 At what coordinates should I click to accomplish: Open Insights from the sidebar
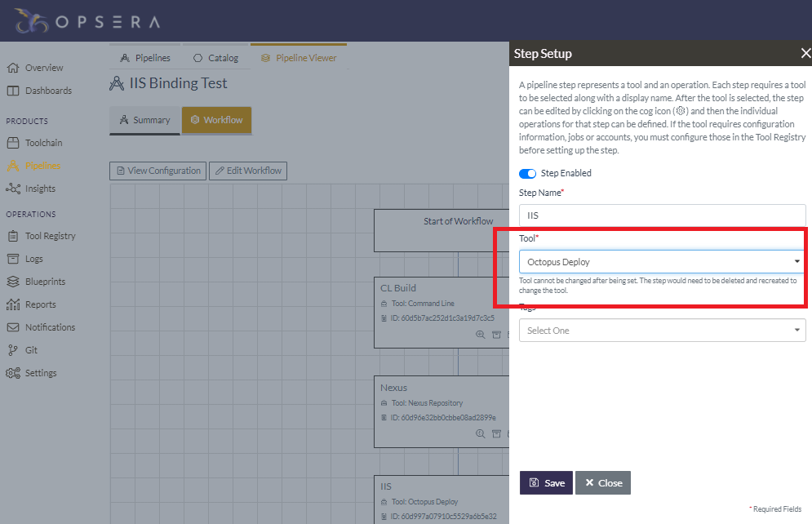[39, 189]
